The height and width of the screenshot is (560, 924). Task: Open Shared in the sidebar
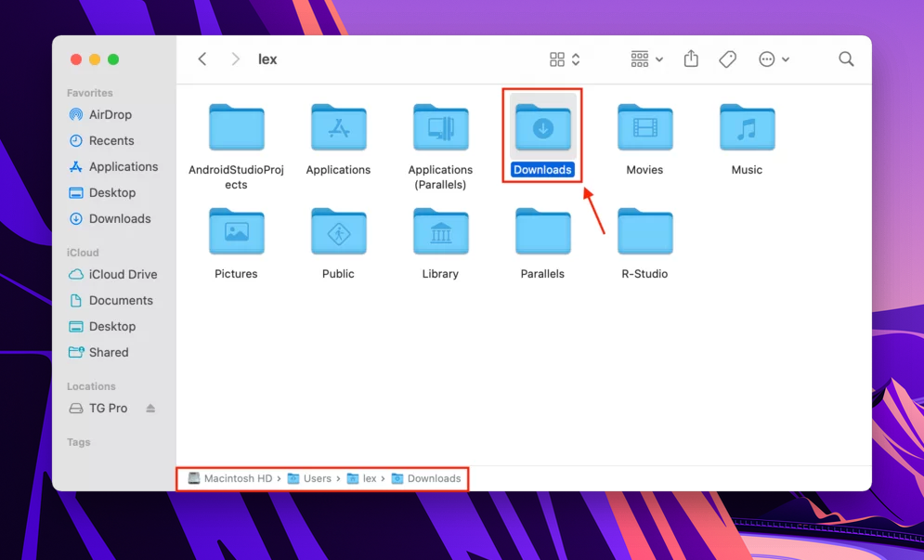pyautogui.click(x=98, y=352)
